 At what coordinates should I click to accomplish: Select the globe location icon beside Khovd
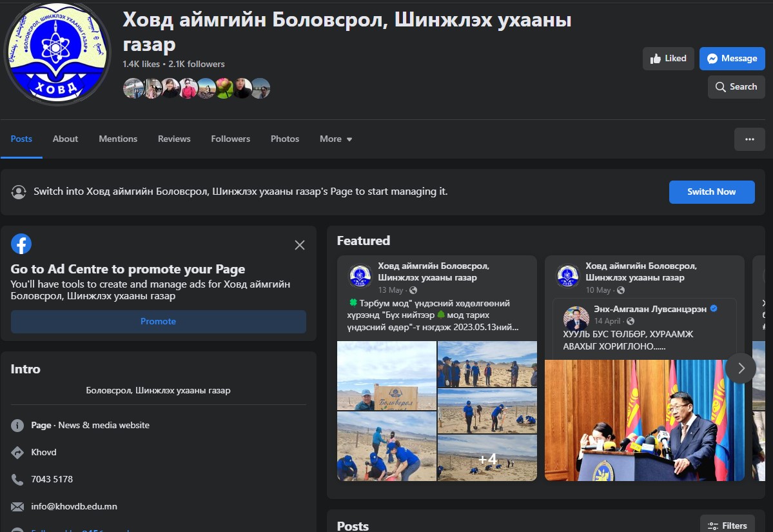tap(16, 452)
